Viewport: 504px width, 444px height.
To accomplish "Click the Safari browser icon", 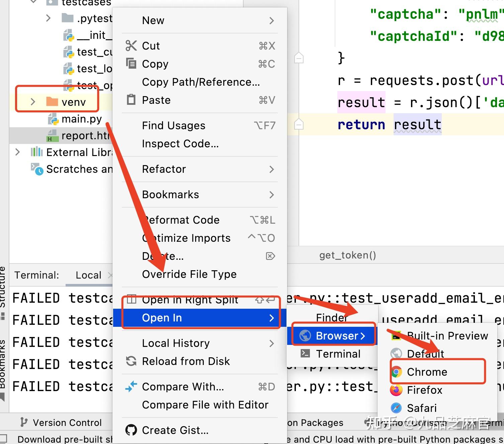I will [x=396, y=408].
